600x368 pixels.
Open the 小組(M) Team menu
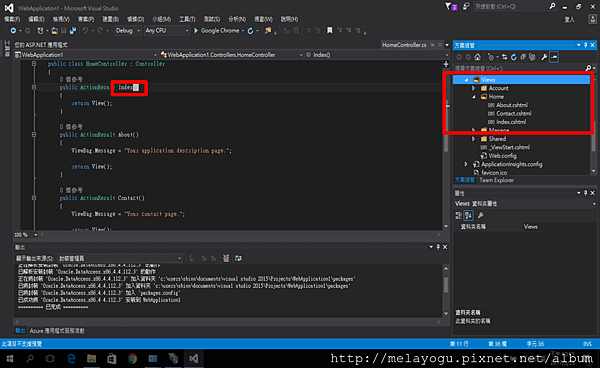pyautogui.click(x=161, y=19)
